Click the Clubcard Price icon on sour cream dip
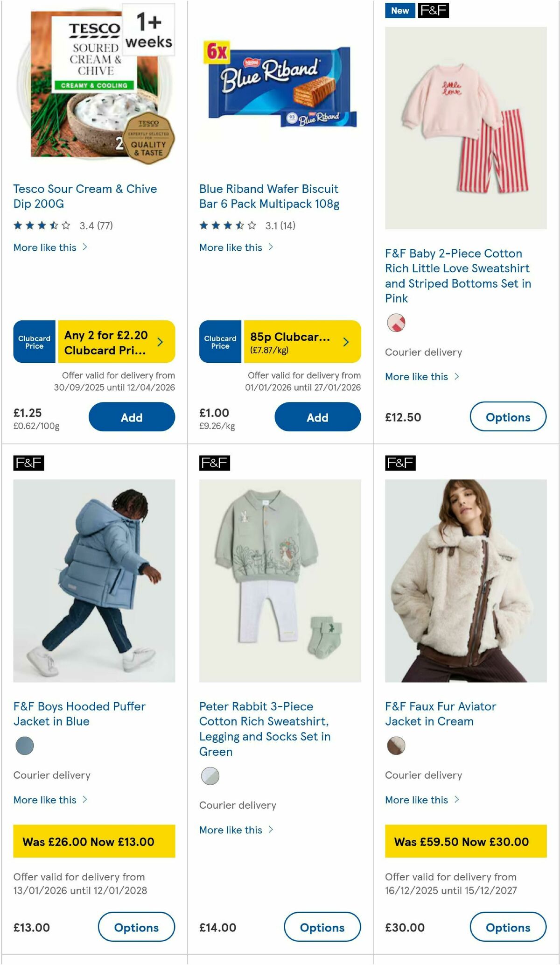The height and width of the screenshot is (965, 560). tap(33, 342)
